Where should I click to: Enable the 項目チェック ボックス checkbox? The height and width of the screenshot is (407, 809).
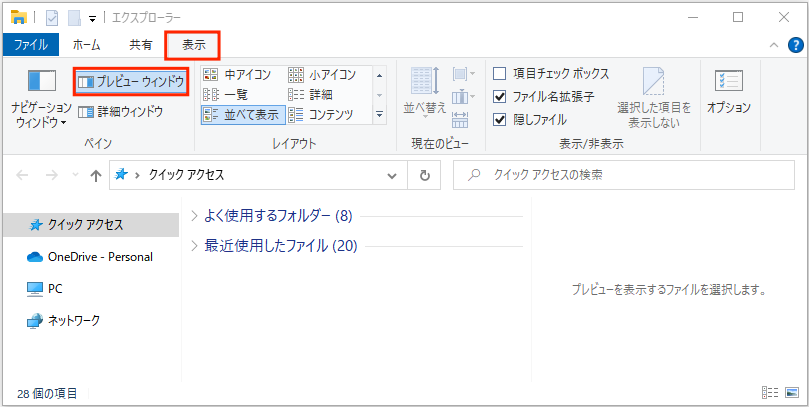(x=500, y=74)
